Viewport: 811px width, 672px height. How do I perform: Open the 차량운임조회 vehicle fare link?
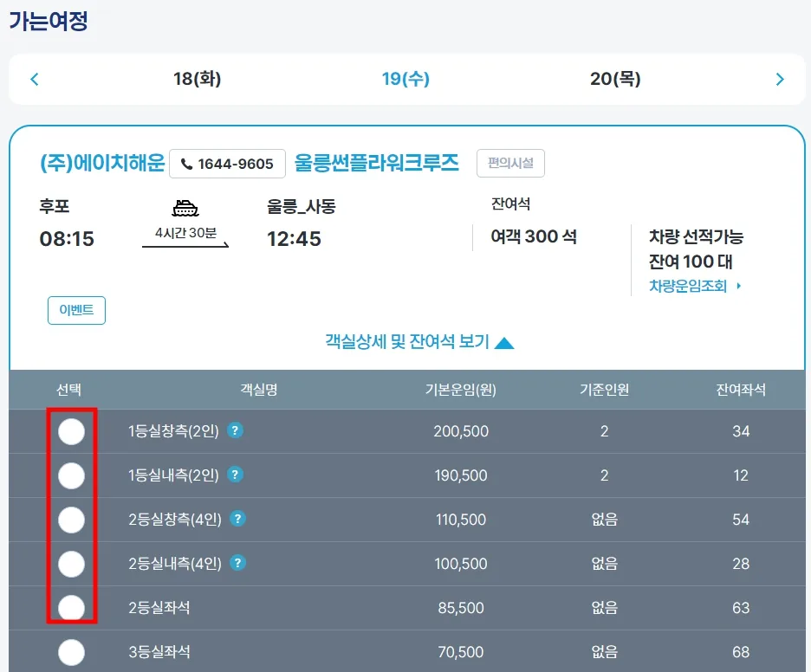pos(689,284)
